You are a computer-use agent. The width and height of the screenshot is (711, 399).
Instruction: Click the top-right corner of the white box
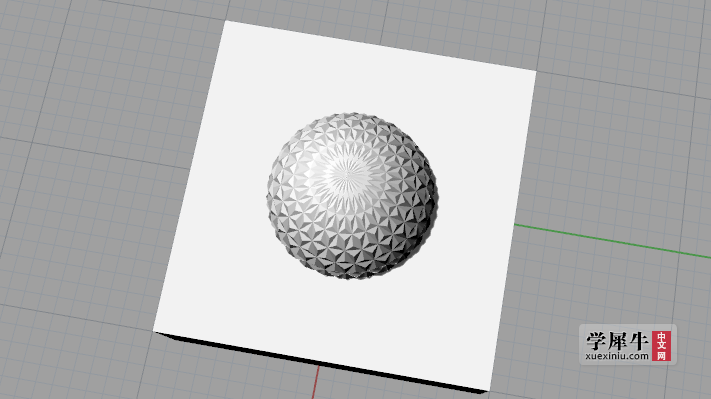[536, 71]
